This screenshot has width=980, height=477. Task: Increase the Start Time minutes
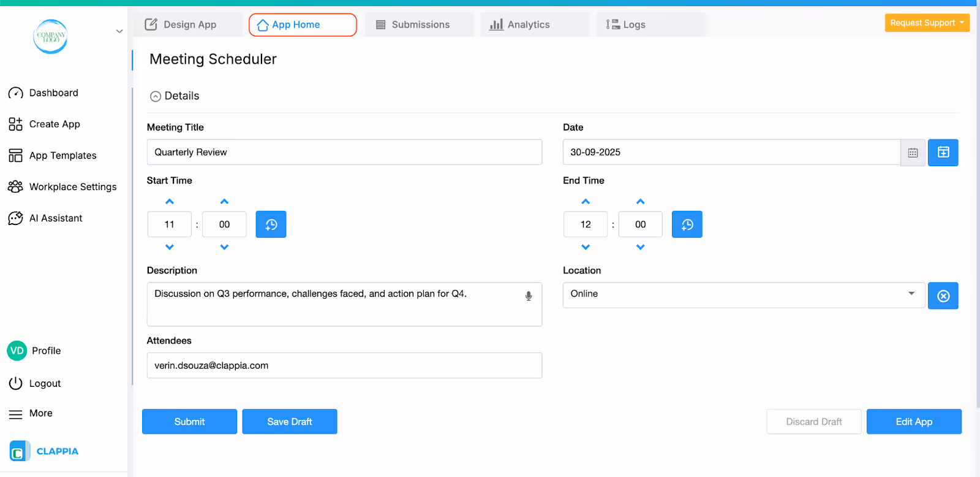(224, 202)
